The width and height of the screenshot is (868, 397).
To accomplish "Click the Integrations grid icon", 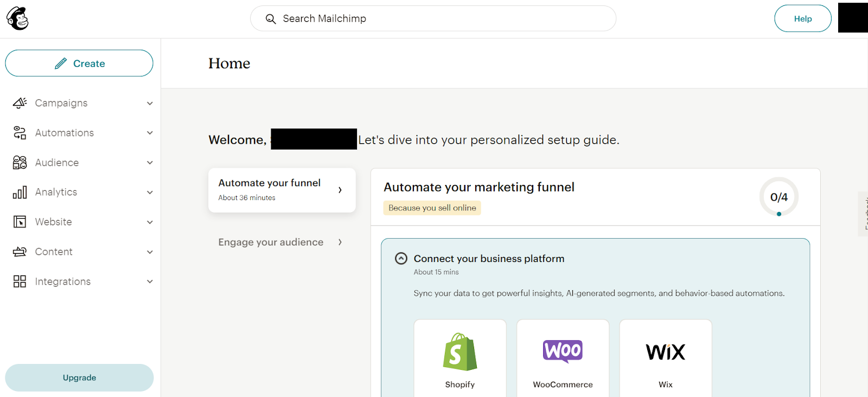I will [20, 281].
